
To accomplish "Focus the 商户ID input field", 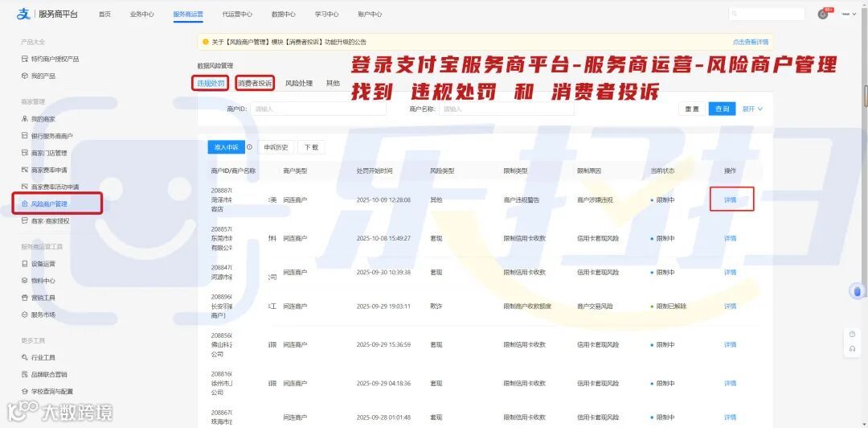I will pyautogui.click(x=317, y=109).
